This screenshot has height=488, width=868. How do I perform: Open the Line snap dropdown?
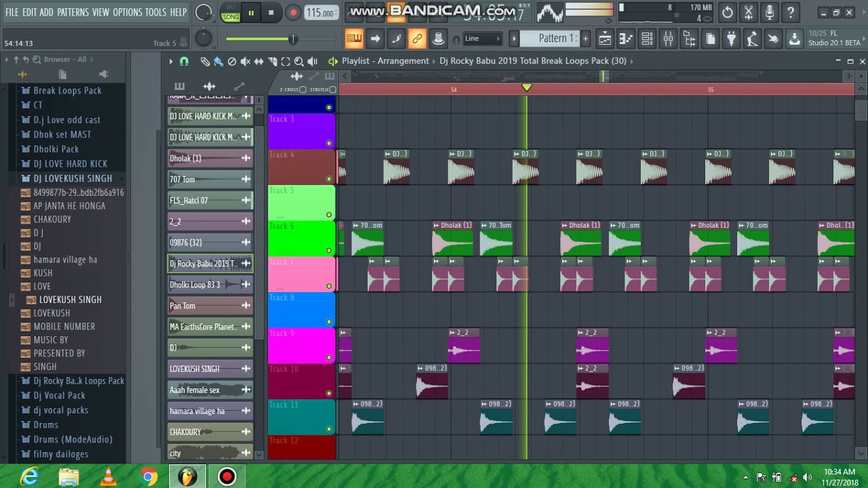482,39
